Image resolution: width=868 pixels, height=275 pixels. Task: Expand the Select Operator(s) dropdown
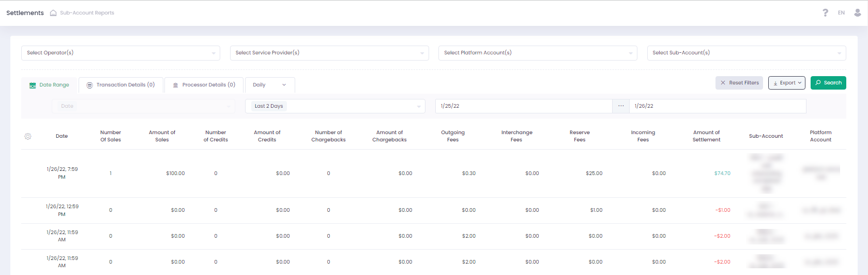[x=120, y=53]
